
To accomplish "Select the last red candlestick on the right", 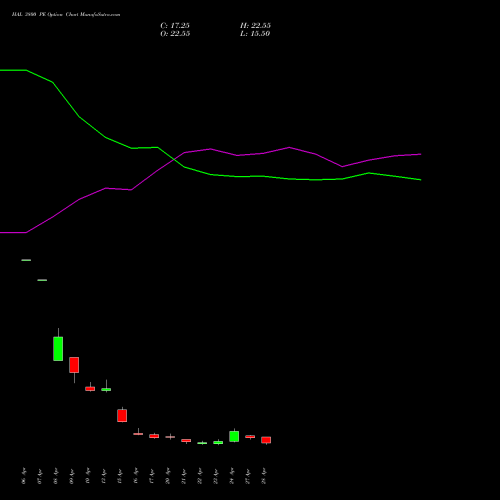I will (266, 440).
